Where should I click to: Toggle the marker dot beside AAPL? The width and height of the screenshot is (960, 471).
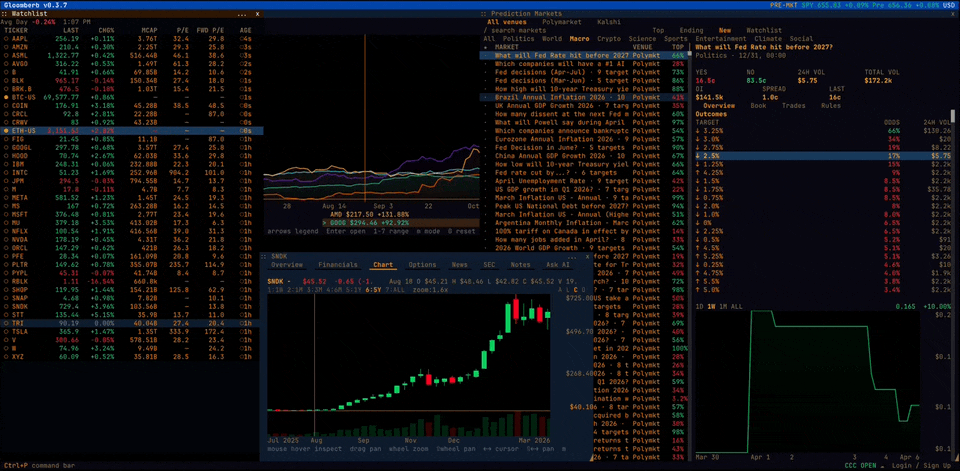pyautogui.click(x=6, y=38)
